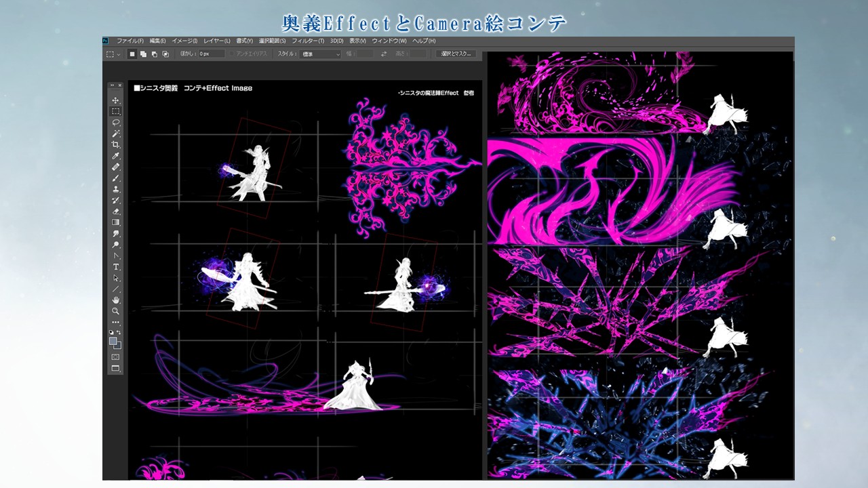This screenshot has width=868, height=488.
Task: Open the ヘルプ menu
Action: [424, 41]
